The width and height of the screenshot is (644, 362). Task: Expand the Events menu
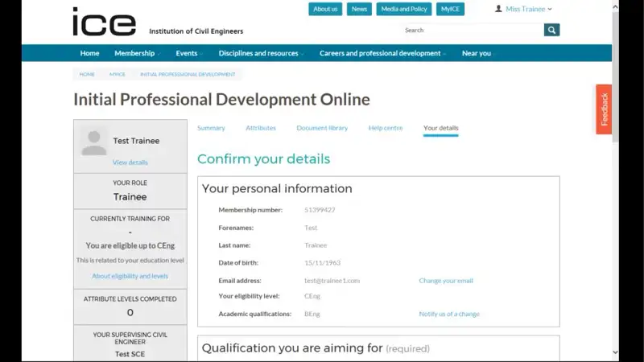click(189, 53)
